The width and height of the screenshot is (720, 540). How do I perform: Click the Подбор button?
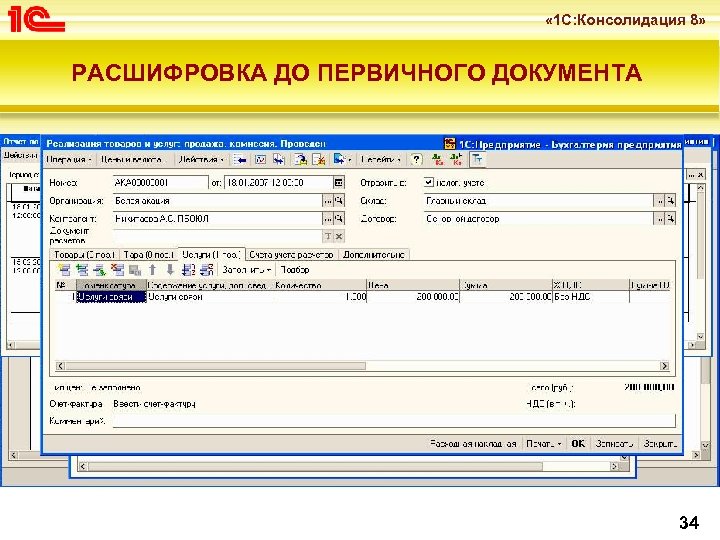click(295, 270)
